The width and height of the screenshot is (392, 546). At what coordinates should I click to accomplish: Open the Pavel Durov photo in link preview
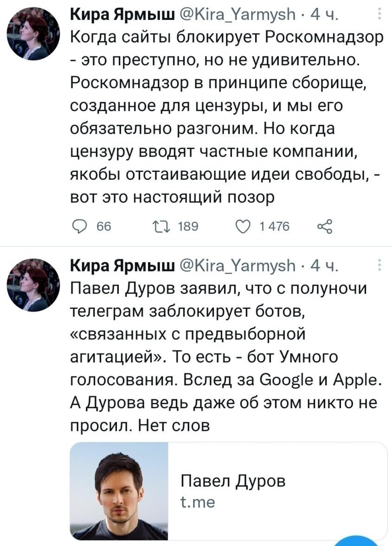pos(119,491)
